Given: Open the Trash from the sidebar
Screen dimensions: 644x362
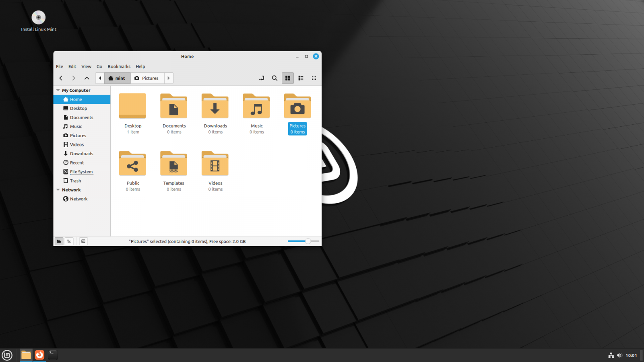Looking at the screenshot, I should click(75, 181).
